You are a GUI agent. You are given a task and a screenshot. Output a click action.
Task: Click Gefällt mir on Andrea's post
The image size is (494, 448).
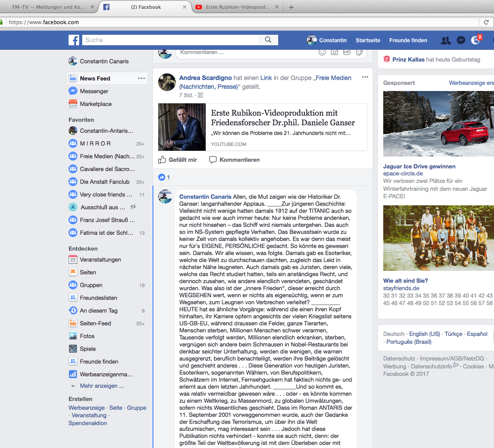coord(178,160)
